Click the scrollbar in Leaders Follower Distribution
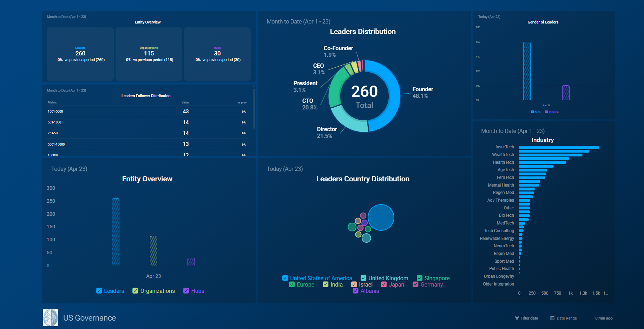The width and height of the screenshot is (644, 329). coord(254,109)
